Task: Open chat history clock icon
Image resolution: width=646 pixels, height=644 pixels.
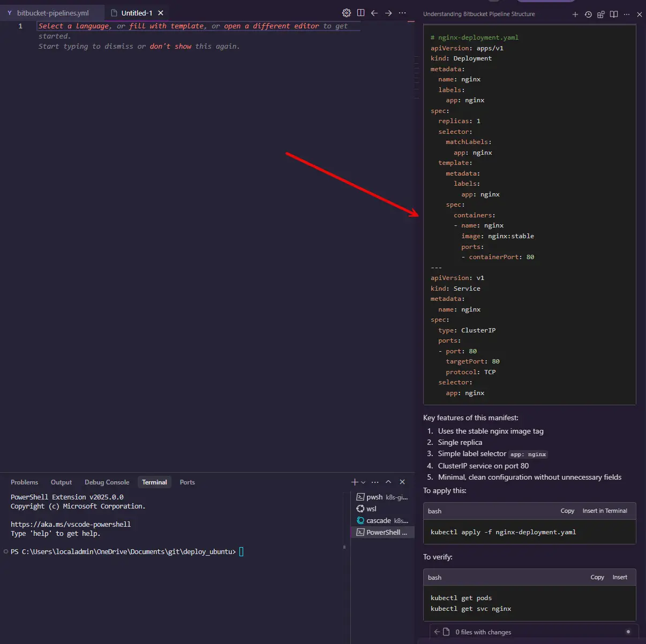Action: pyautogui.click(x=588, y=14)
